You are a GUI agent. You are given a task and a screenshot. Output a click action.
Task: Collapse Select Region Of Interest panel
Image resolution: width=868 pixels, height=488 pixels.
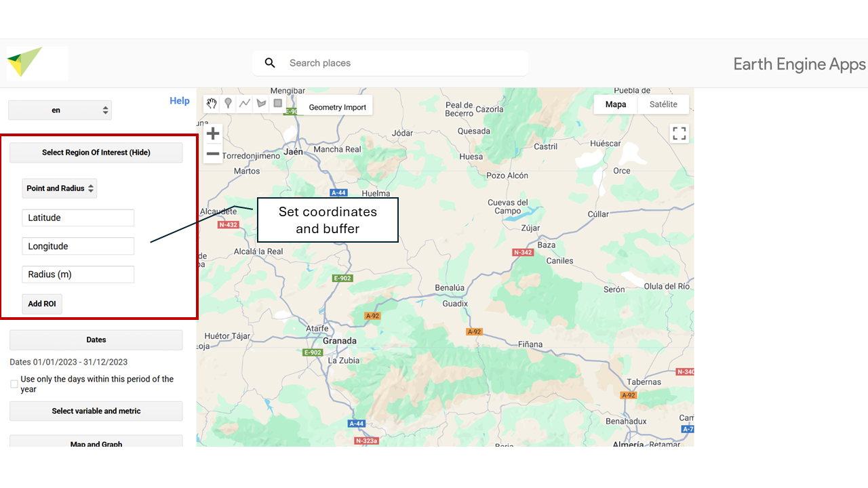[x=96, y=152]
